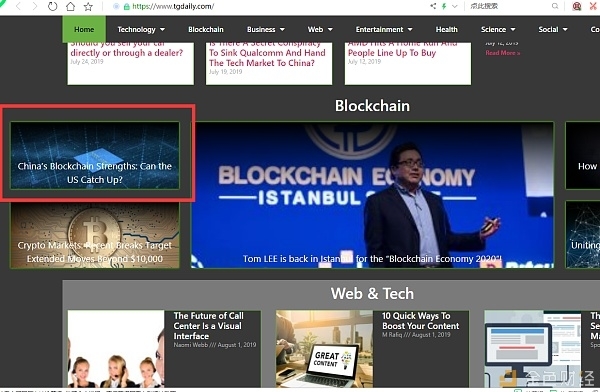Image resolution: width=600 pixels, height=392 pixels.
Task: Open the Business menu item
Action: click(x=261, y=29)
